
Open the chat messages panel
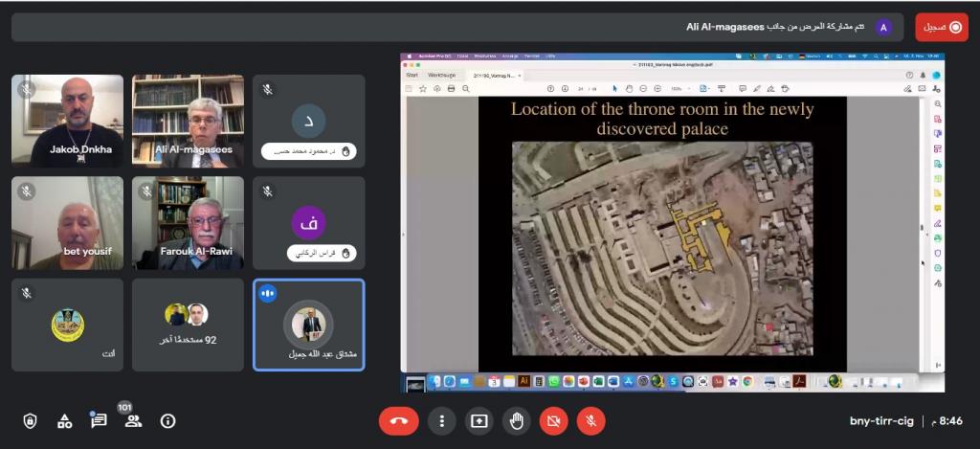[99, 420]
